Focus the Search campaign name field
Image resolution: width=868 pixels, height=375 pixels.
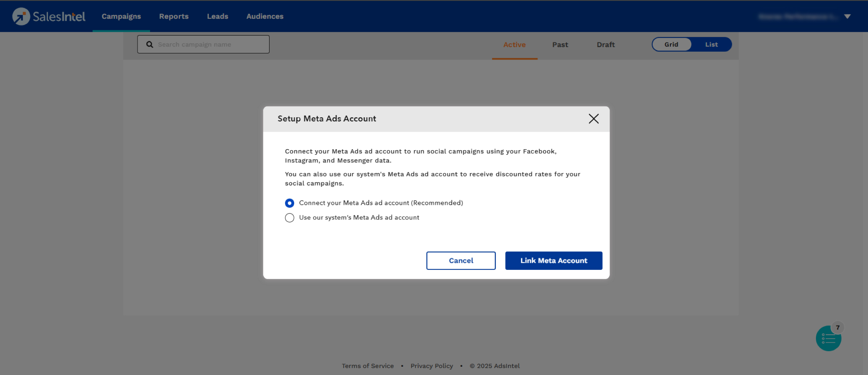coord(210,45)
